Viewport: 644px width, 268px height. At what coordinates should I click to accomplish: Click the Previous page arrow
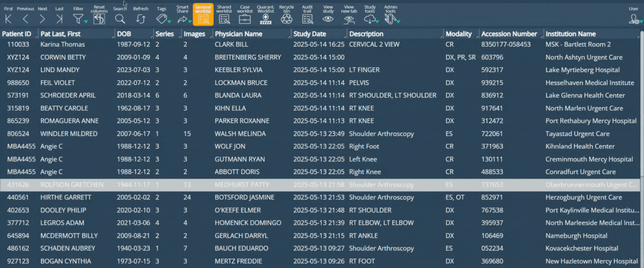[x=25, y=19]
